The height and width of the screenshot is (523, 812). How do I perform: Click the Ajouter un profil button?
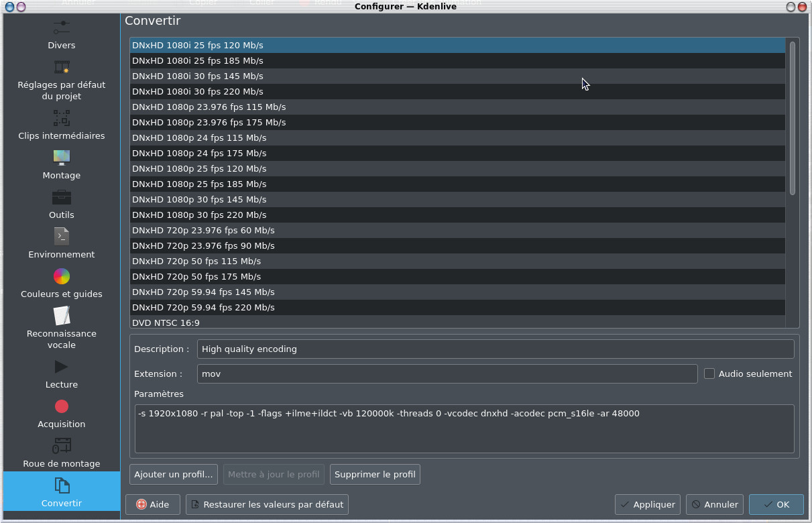click(174, 474)
